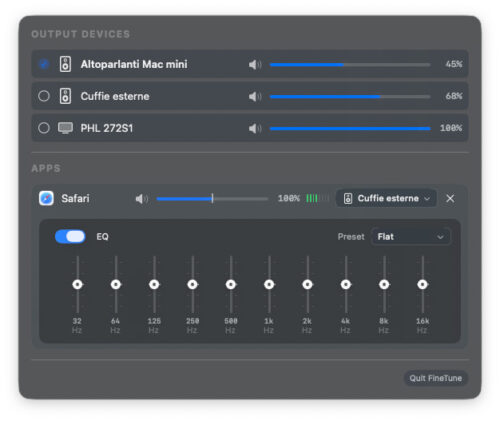This screenshot has height=421, width=500.
Task: Select Cuffie esterne radio button
Action: (x=44, y=96)
